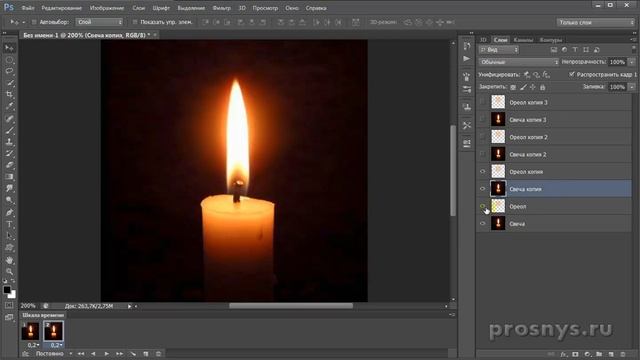Screen dimensions: 640x360
Task: Show the Ореол копия 3 layer
Action: 482,102
